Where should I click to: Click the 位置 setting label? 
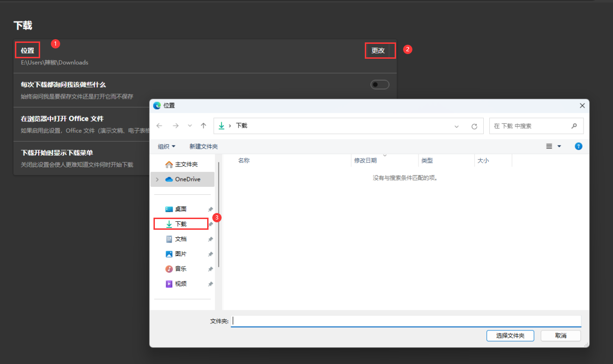click(28, 50)
